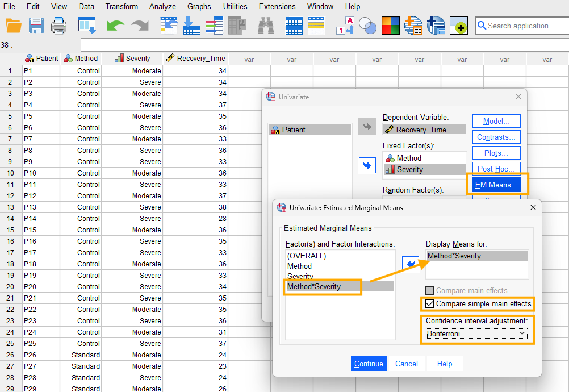Screen dimensions: 569x392
Task: Open the Transform menu
Action: (x=122, y=6)
